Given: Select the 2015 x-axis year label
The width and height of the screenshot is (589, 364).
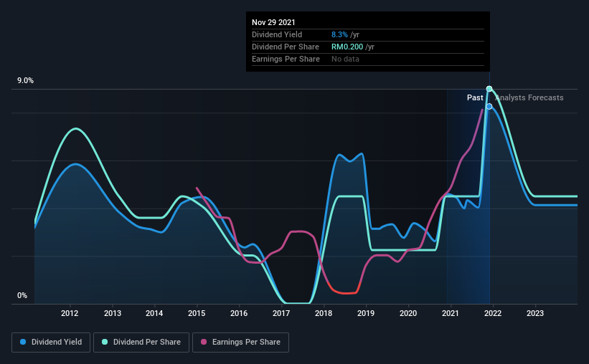Looking at the screenshot, I should pos(197,313).
